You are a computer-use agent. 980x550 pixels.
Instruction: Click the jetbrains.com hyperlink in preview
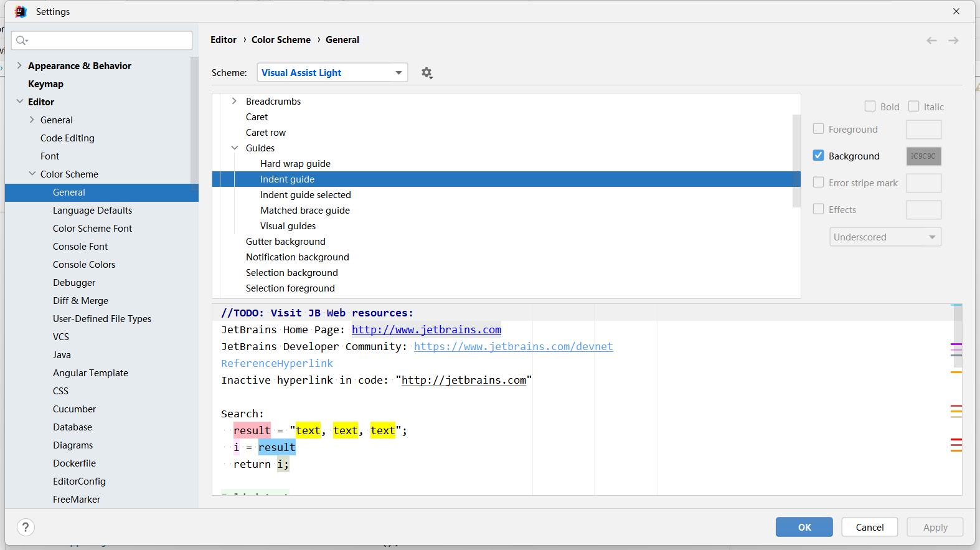pyautogui.click(x=426, y=330)
